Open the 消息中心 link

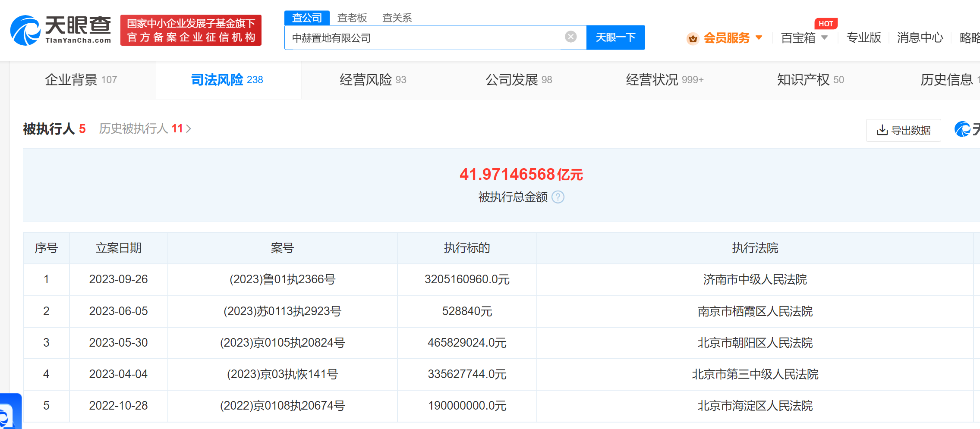(x=920, y=38)
